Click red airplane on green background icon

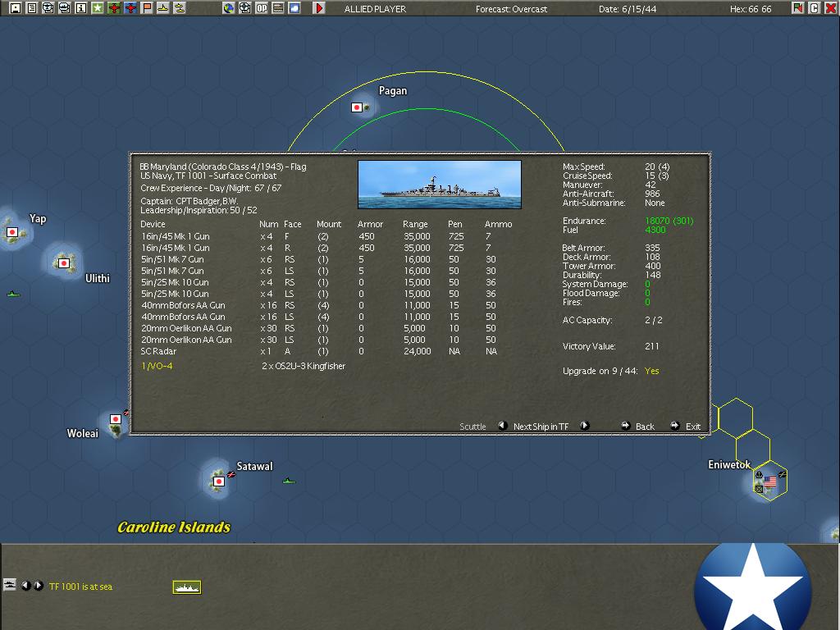113,8
